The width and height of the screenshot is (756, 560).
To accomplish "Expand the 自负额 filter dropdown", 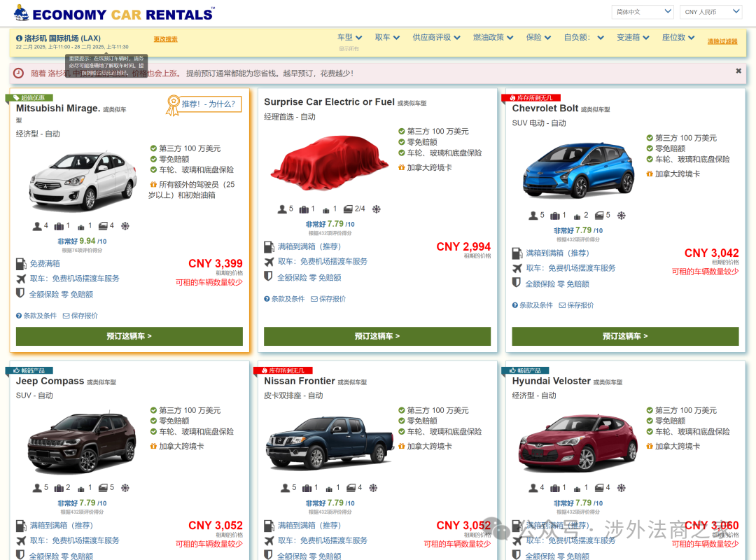I will coord(583,37).
